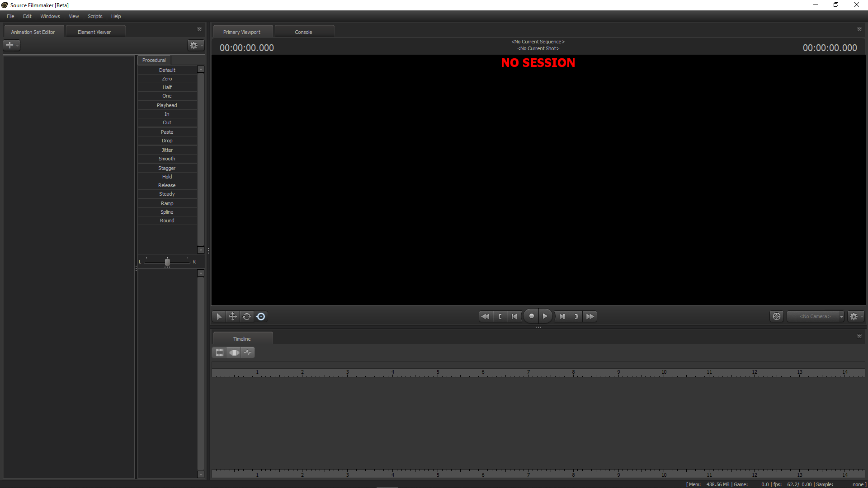The height and width of the screenshot is (488, 868).
Task: Switch to the Console tab
Action: (x=303, y=32)
